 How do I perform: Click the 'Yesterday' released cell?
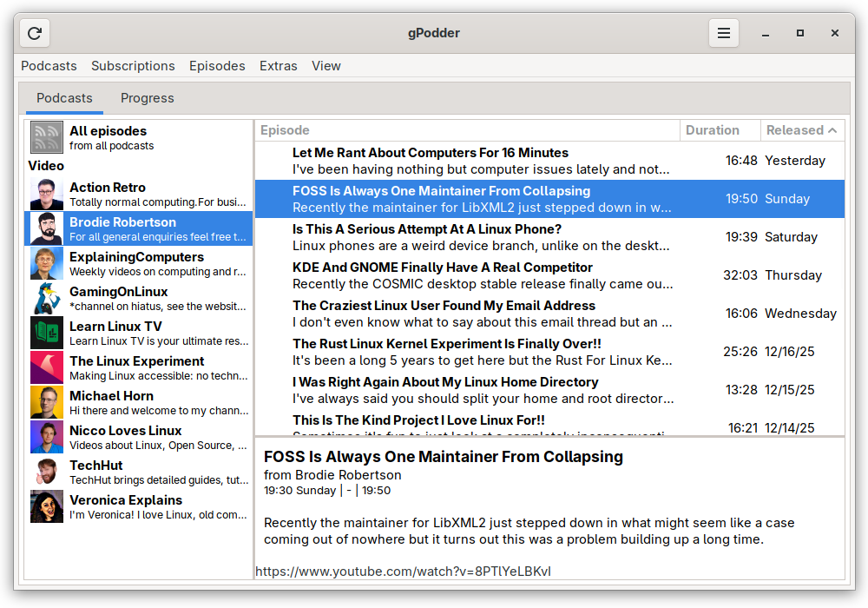795,161
